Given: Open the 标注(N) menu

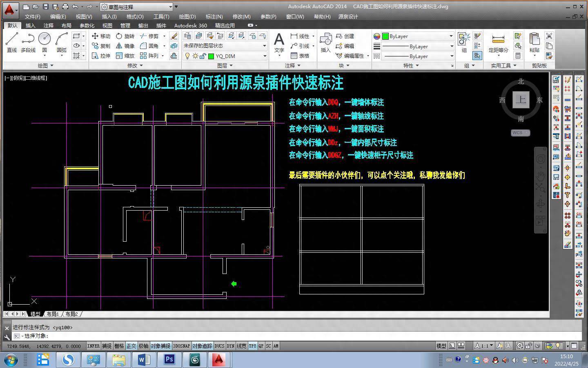Looking at the screenshot, I should click(x=214, y=16).
